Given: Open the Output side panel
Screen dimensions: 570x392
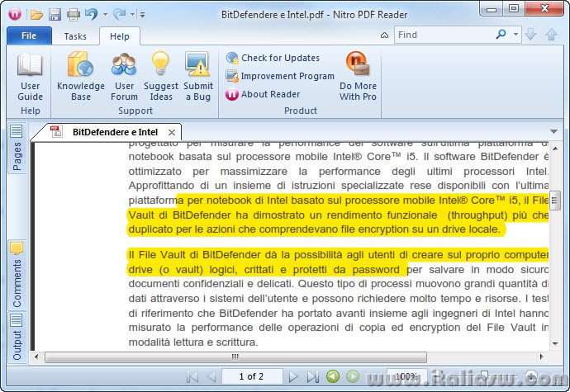Looking at the screenshot, I should click(17, 337).
